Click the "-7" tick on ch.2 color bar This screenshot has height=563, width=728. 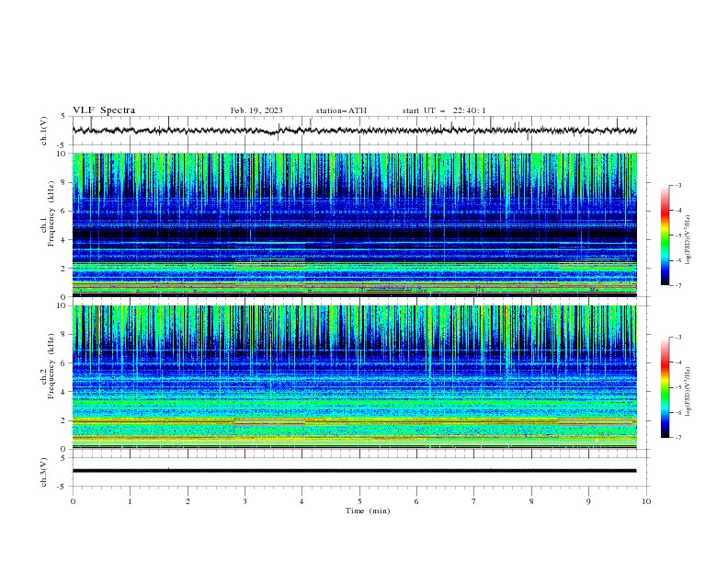(x=678, y=438)
